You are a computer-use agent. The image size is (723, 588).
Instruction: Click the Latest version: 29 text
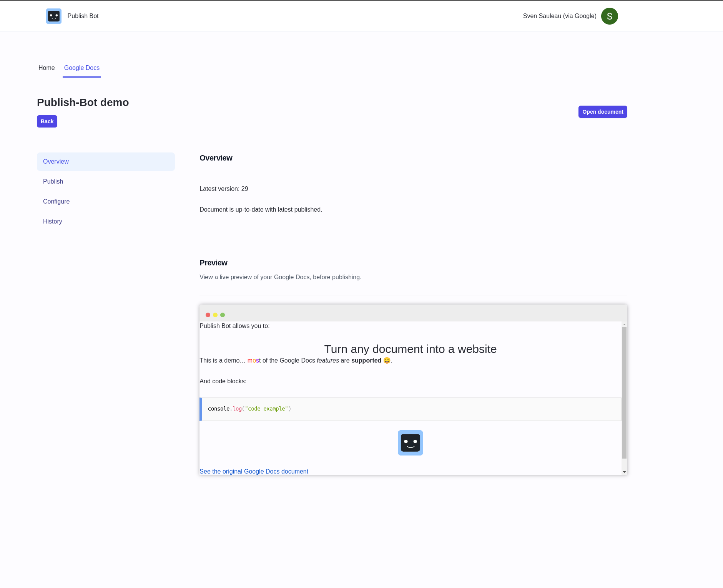[x=224, y=189]
